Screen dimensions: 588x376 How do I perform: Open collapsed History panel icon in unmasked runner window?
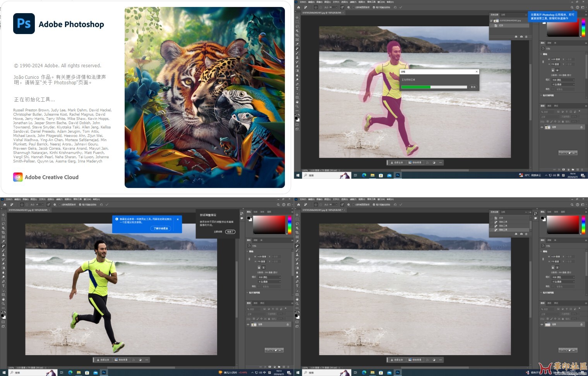tap(242, 214)
